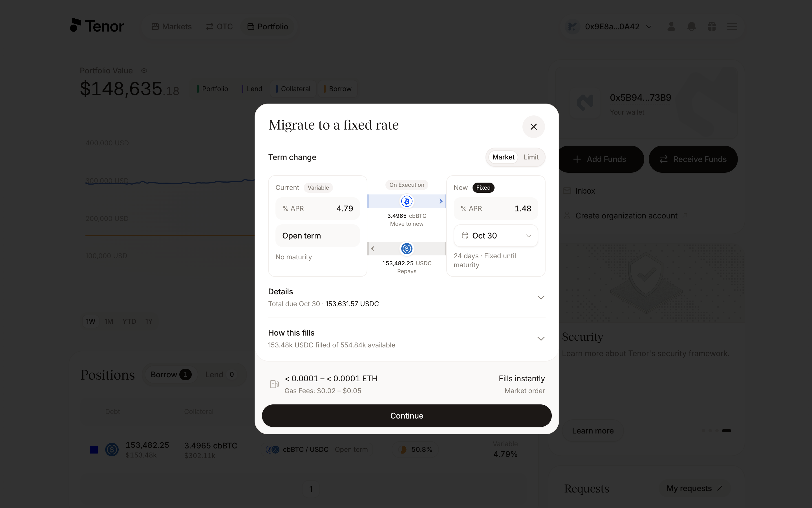Select the 1W chart range
Image resolution: width=812 pixels, height=508 pixels.
click(91, 321)
